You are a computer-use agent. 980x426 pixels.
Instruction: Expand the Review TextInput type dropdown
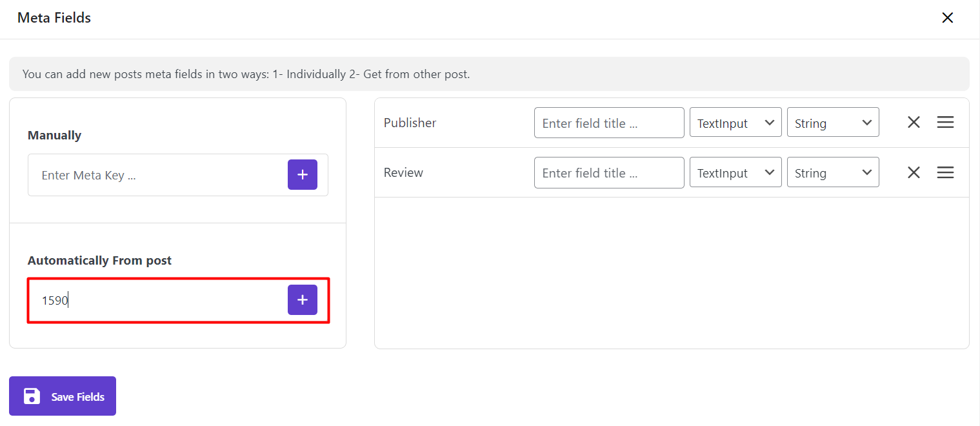[735, 172]
